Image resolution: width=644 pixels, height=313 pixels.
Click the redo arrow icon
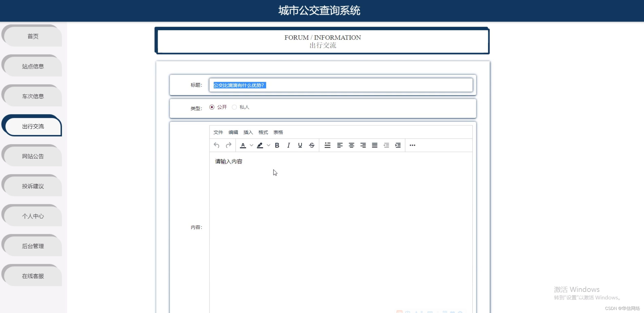[228, 145]
